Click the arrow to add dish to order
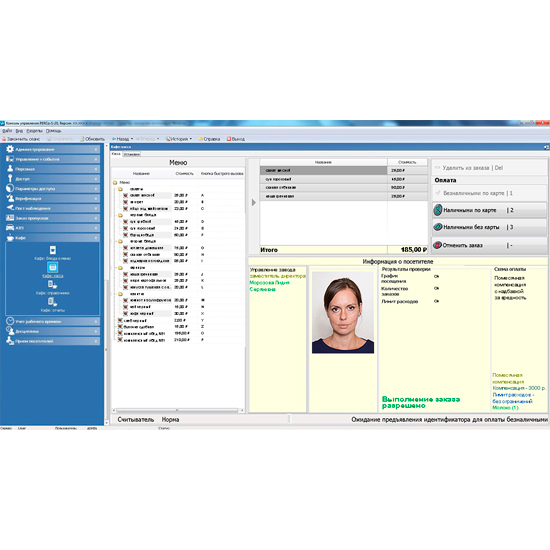The height and width of the screenshot is (550, 550). tap(254, 202)
